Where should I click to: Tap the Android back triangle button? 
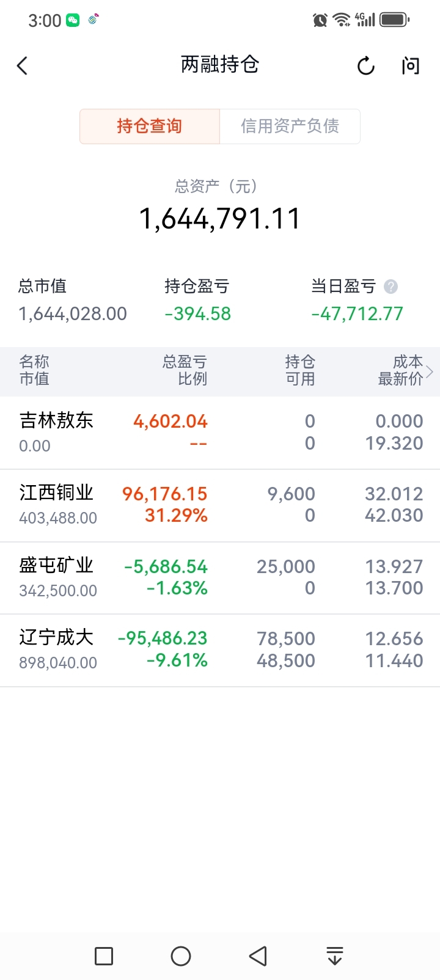(x=258, y=956)
